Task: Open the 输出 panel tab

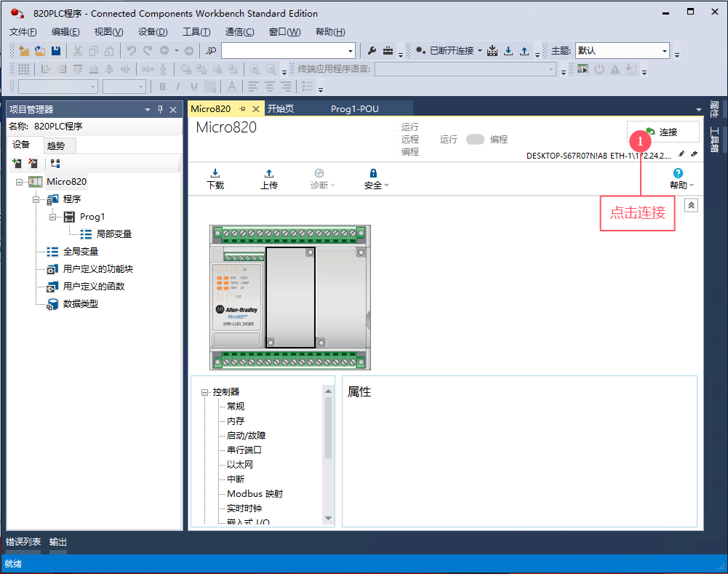Action: click(58, 542)
